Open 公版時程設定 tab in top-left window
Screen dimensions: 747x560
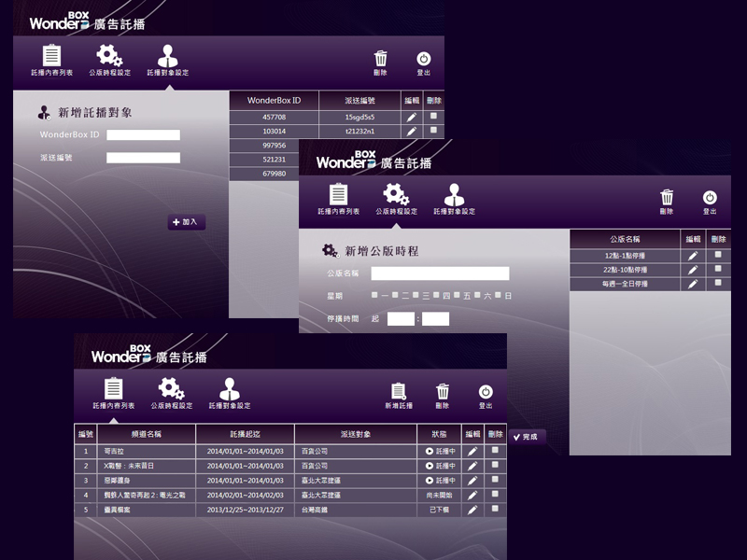pyautogui.click(x=109, y=59)
